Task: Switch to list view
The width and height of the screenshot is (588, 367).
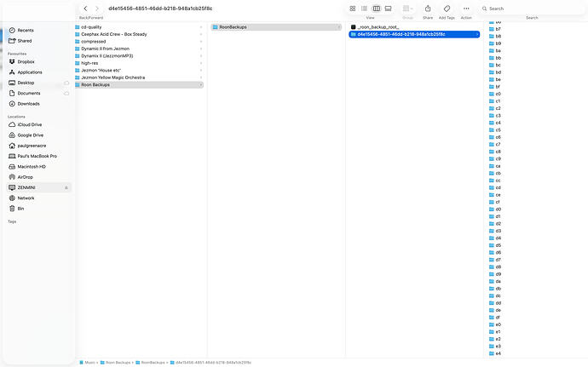Action: [364, 9]
